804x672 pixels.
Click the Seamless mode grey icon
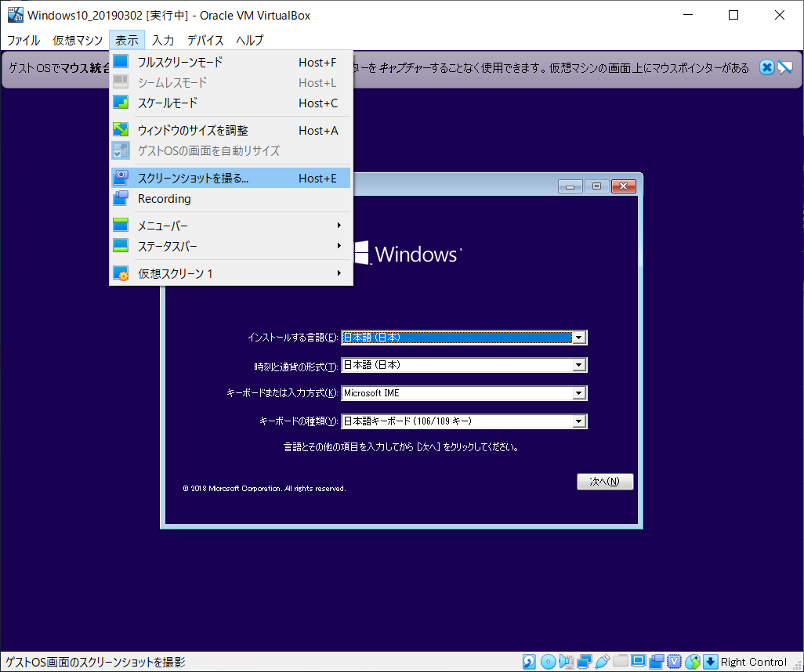(121, 82)
